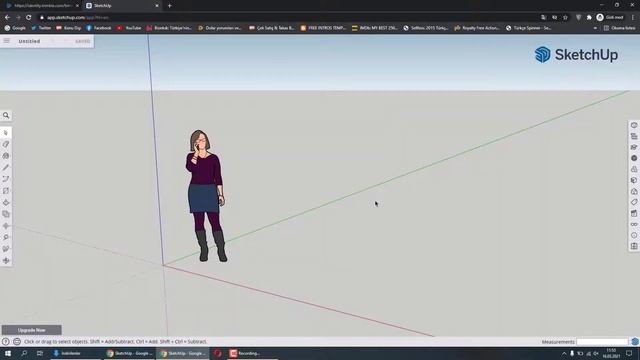This screenshot has width=640, height=360.
Task: Open the Search SketchUp magnifier tool
Action: click(x=6, y=116)
